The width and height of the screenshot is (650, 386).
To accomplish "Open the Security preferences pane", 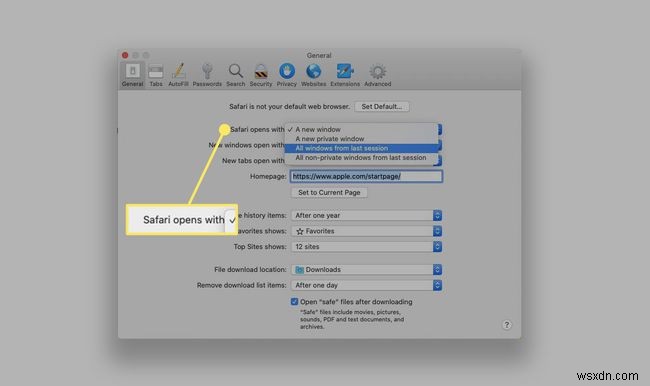I will click(x=261, y=75).
